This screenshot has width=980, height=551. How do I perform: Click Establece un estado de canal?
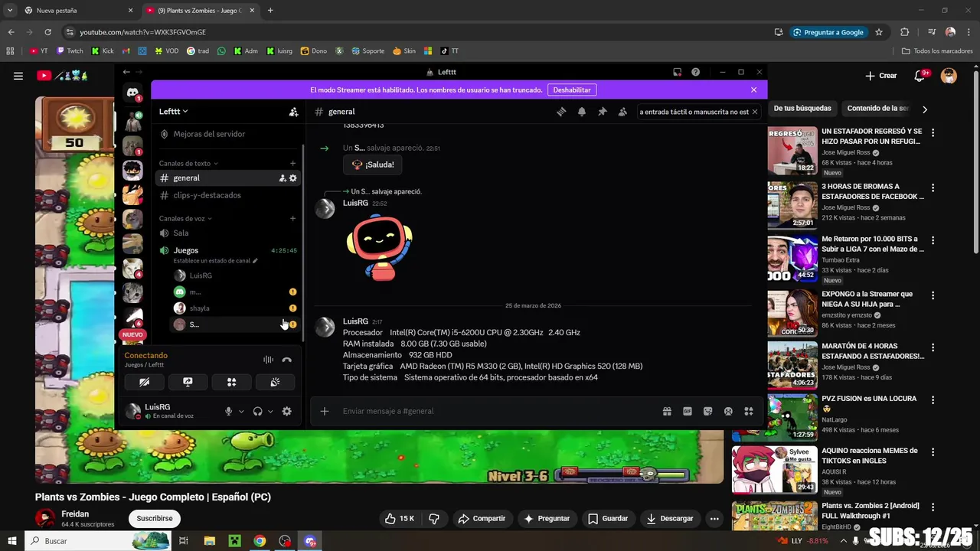(x=216, y=261)
